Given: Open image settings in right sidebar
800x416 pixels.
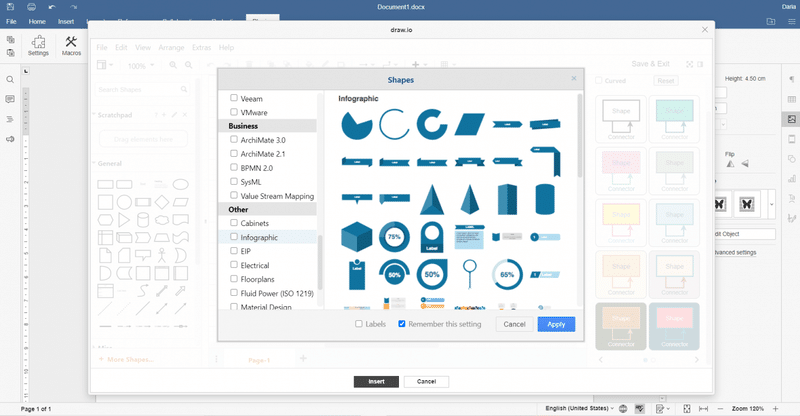Looking at the screenshot, I should tap(791, 119).
